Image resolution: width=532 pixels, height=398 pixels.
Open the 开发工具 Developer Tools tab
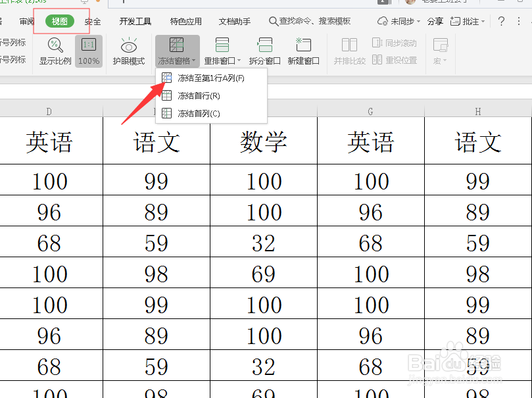pyautogui.click(x=135, y=21)
